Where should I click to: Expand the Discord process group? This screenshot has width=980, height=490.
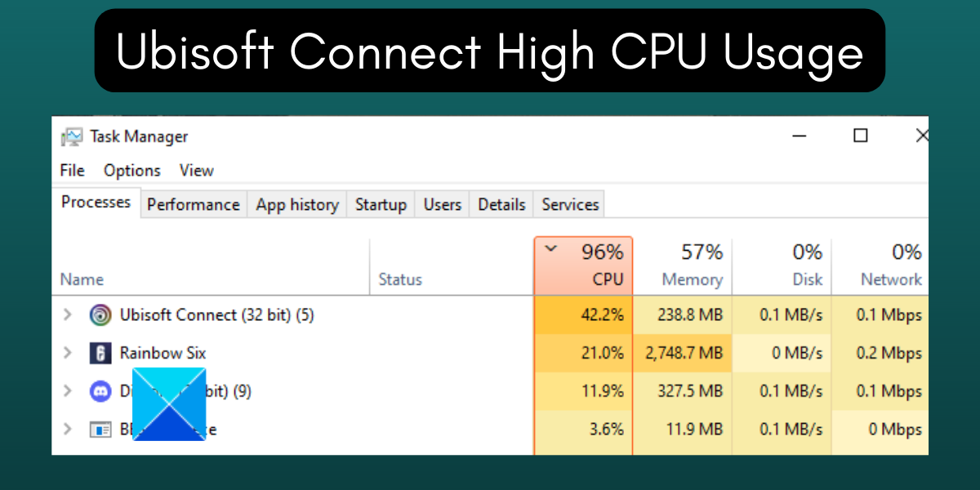point(68,391)
